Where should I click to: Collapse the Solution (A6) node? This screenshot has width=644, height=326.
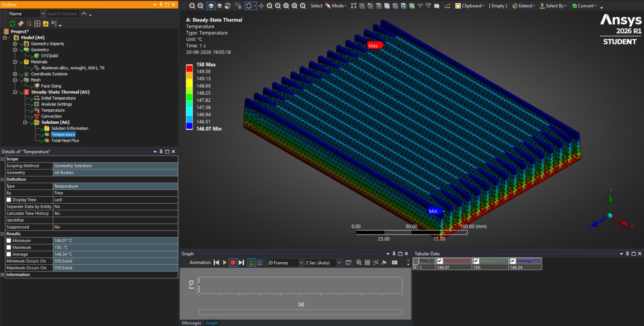(25, 122)
